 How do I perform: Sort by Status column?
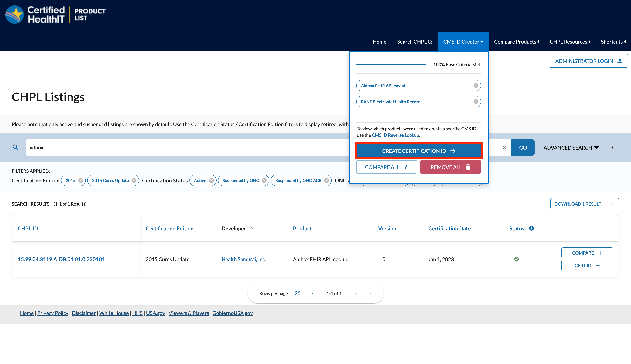(517, 228)
